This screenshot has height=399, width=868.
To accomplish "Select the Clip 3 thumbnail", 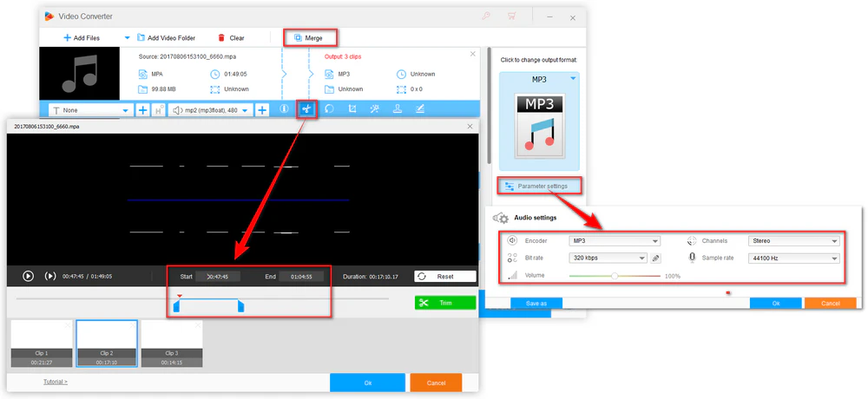I will (172, 343).
